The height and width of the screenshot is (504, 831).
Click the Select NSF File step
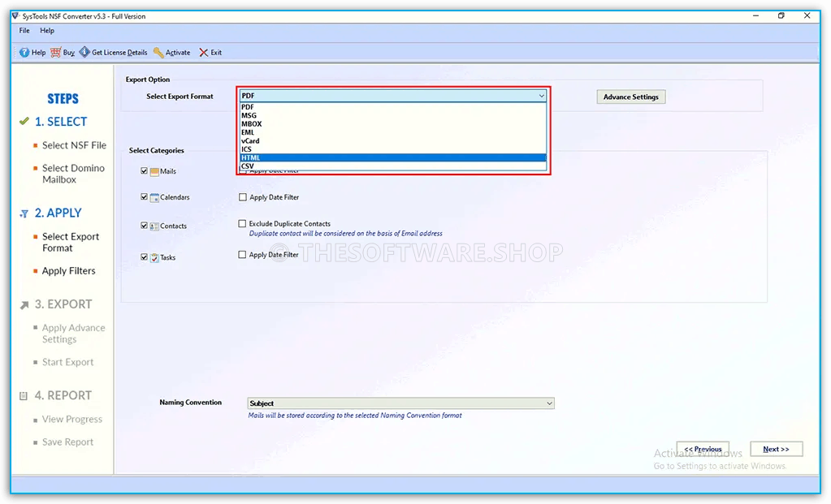tap(74, 145)
